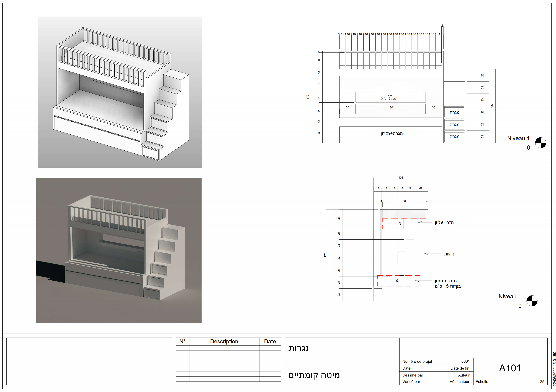Viewport: 556px width, 392px height.
Task: Click the level marker symbol beside side section
Action: (x=532, y=301)
